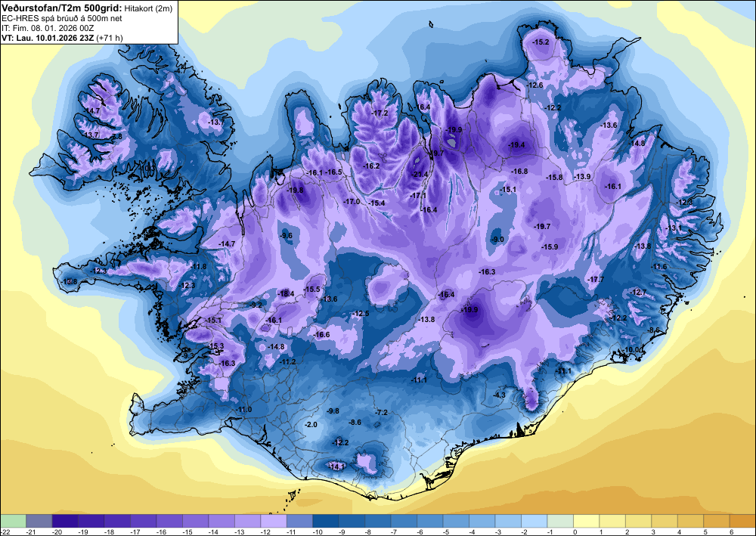Click the -21.4 temperature value
This screenshot has height=536, width=756.
420,174
